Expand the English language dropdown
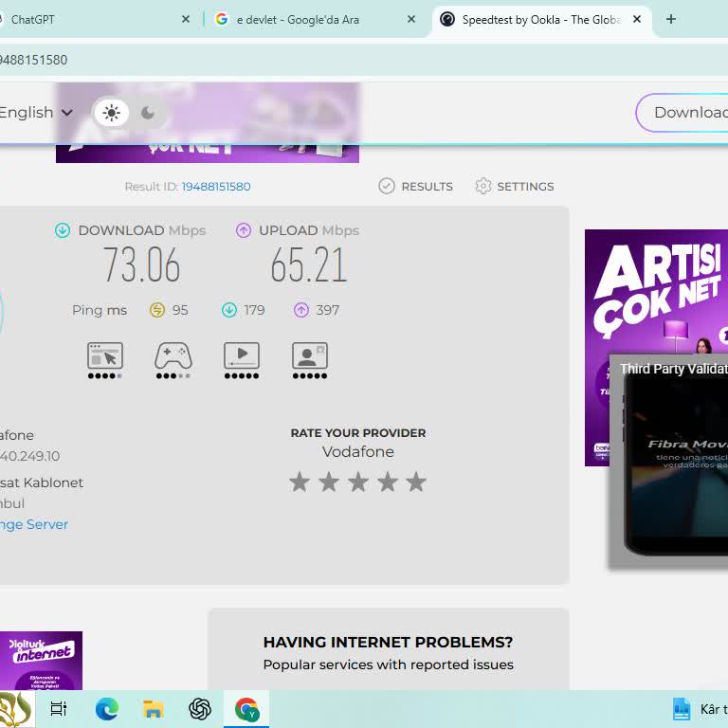The height and width of the screenshot is (728, 728). click(36, 113)
